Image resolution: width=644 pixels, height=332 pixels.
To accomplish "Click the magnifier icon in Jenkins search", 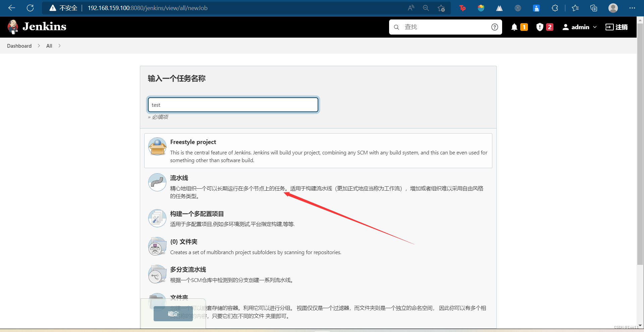I will point(396,27).
